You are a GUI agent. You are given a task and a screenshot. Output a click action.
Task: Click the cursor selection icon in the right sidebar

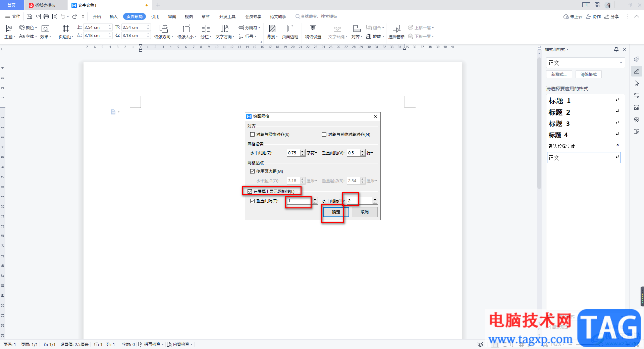tap(637, 83)
